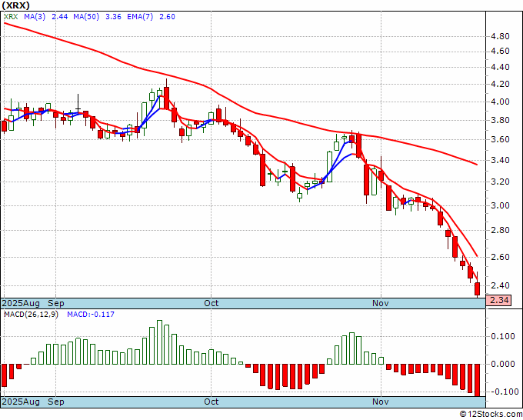Image resolution: width=523 pixels, height=420 pixels.
Task: Click the MA(50) legend label
Action: click(86, 17)
